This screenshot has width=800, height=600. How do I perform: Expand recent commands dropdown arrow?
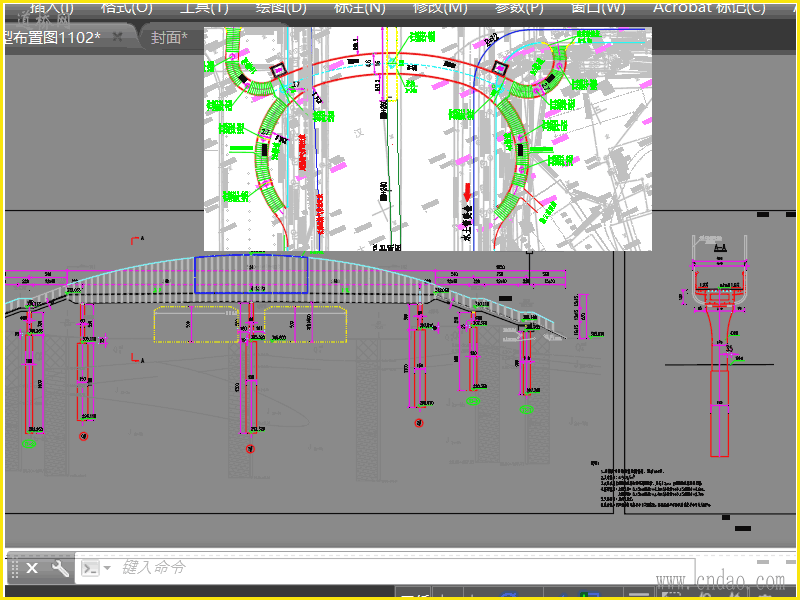click(x=107, y=569)
